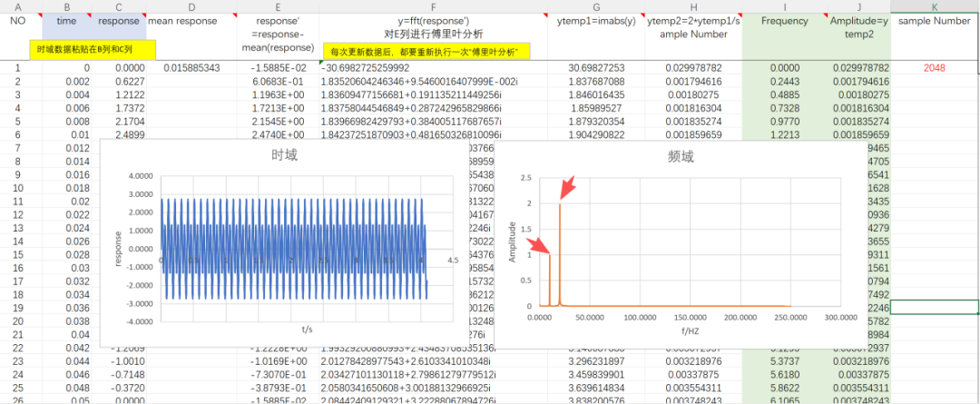The height and width of the screenshot is (404, 980).
Task: Click the 'Amplitude=ytemp2' header cell
Action: (859, 37)
